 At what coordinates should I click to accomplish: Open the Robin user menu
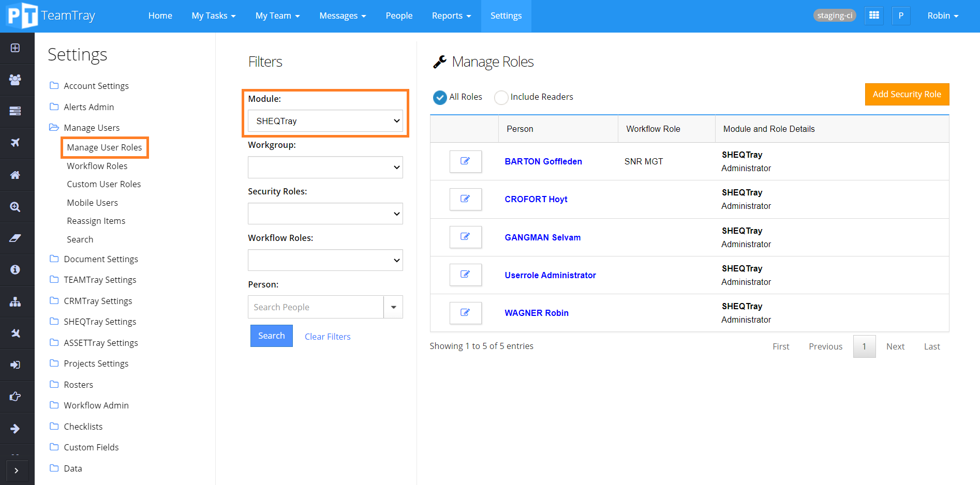[943, 16]
